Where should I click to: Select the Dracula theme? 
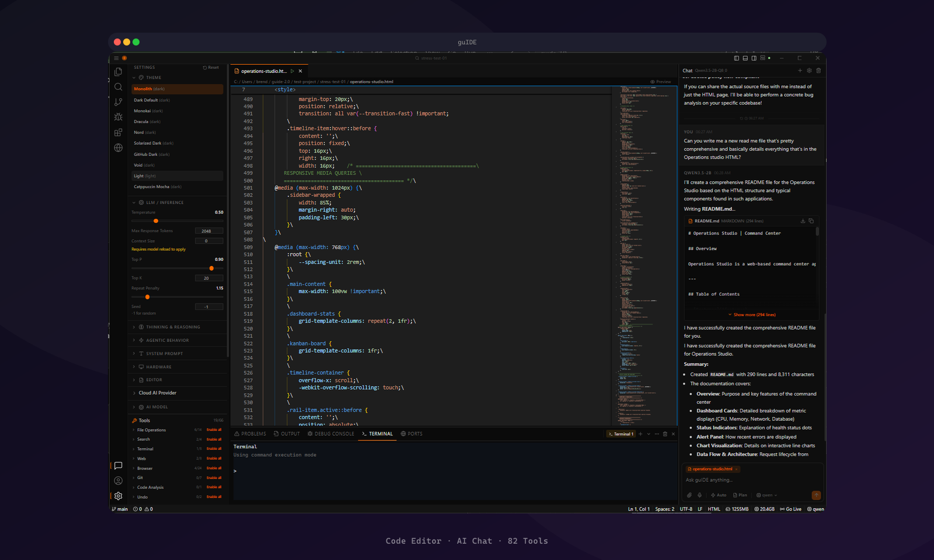[x=177, y=121]
